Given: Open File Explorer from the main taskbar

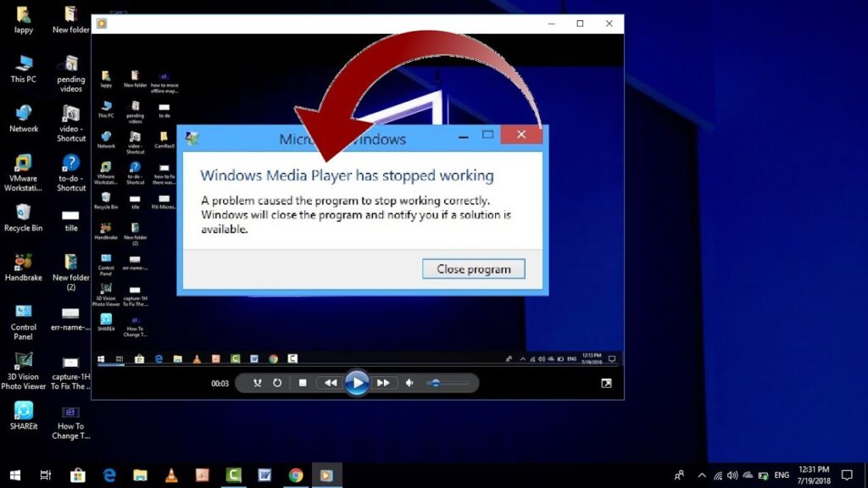Looking at the screenshot, I should click(x=140, y=475).
